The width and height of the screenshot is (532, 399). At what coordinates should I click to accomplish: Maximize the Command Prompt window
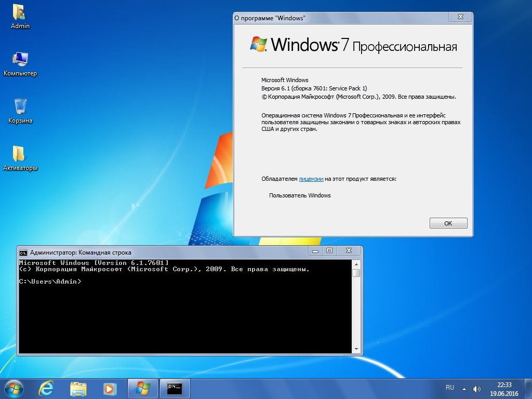(329, 251)
